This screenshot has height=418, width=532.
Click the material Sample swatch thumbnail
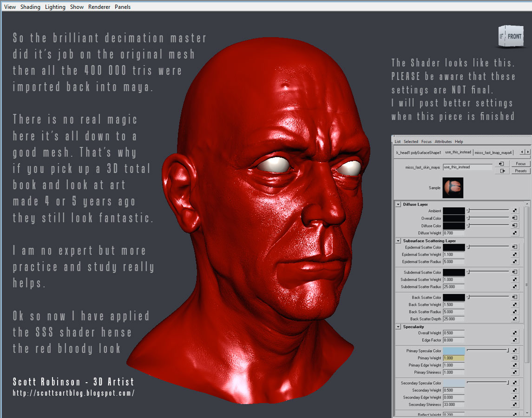[453, 188]
